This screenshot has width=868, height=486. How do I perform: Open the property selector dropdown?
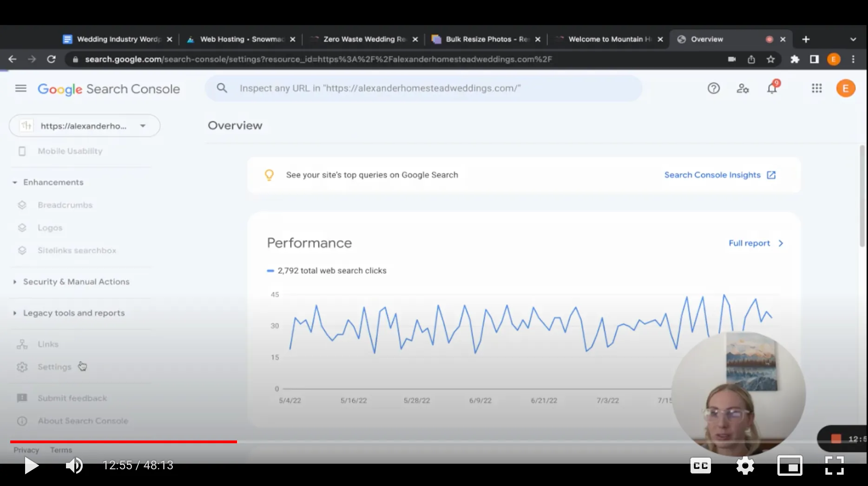85,126
